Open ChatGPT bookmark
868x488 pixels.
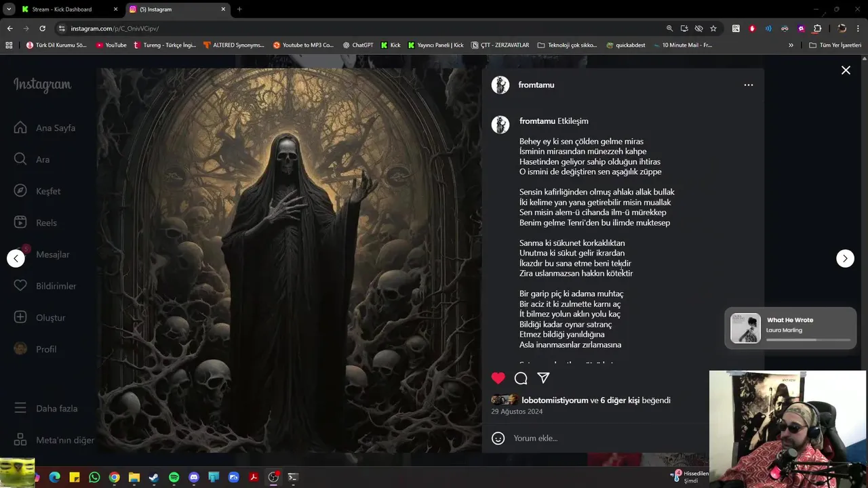pos(358,45)
